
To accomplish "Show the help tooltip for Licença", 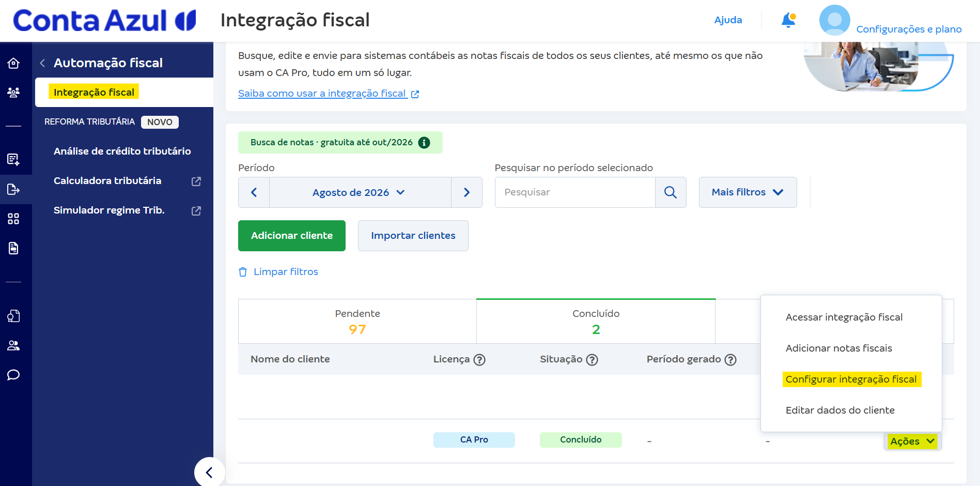I will pos(479,360).
